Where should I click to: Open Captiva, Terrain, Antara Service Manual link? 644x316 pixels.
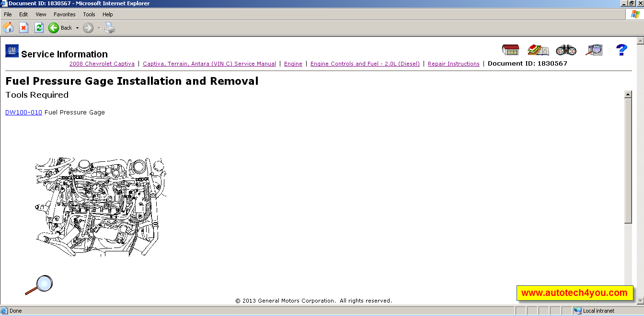tap(209, 64)
